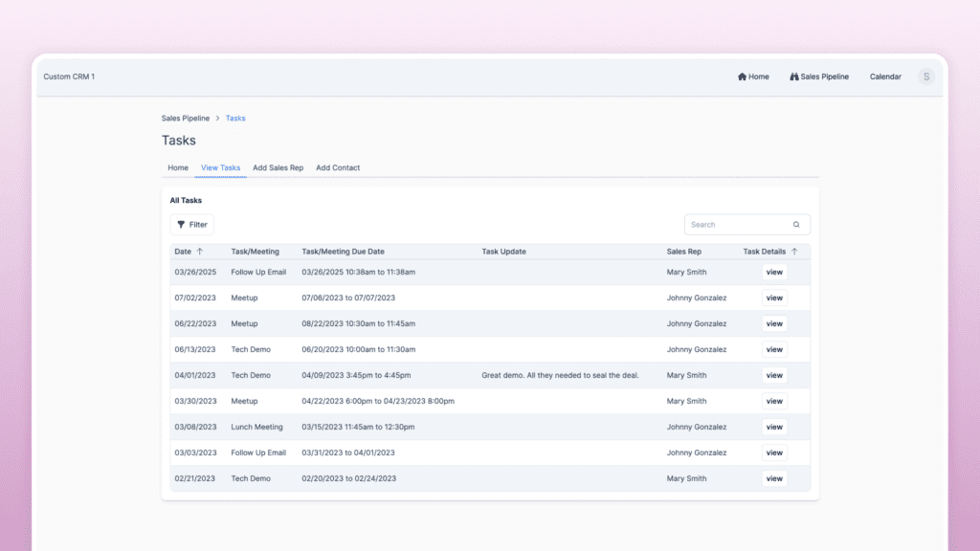Follow the Sales Pipeline breadcrumb link
980x551 pixels.
pyautogui.click(x=186, y=118)
